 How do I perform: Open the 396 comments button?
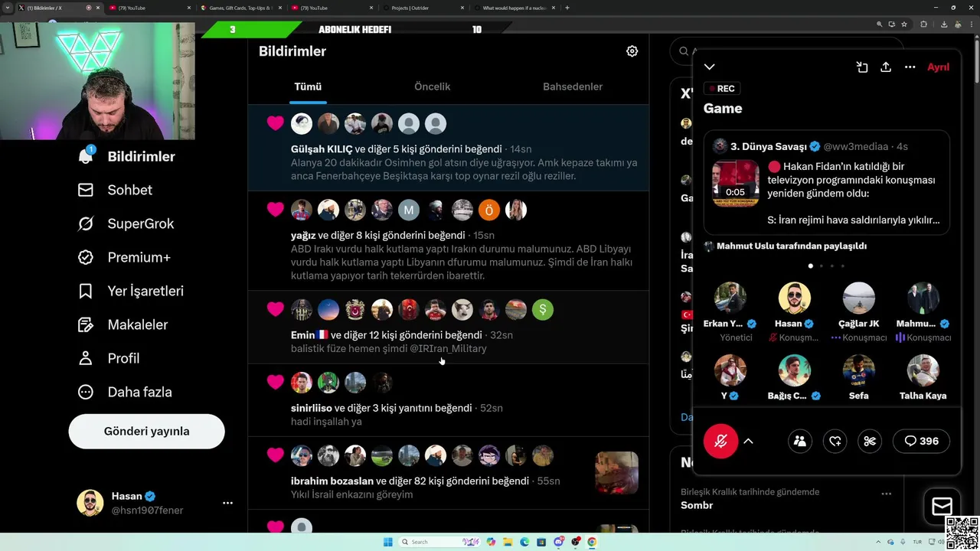tap(922, 441)
